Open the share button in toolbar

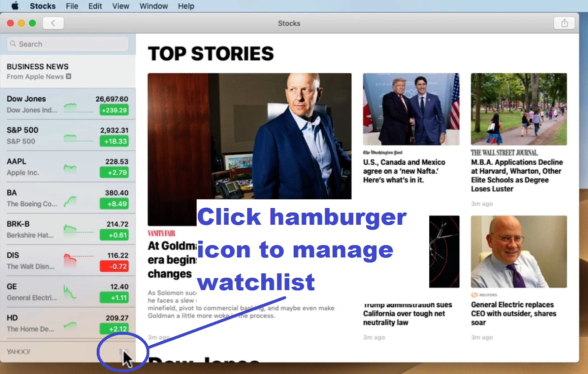(x=564, y=23)
